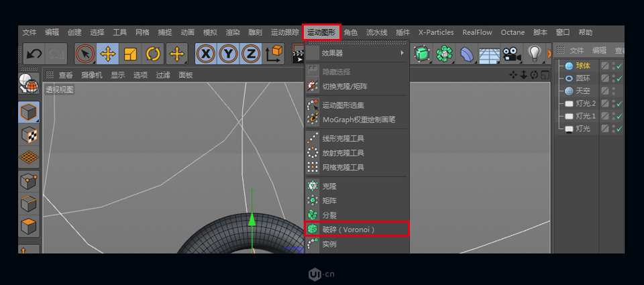644x285 pixels.
Task: Choose 分裂 from MoGraph menu
Action: coord(356,215)
